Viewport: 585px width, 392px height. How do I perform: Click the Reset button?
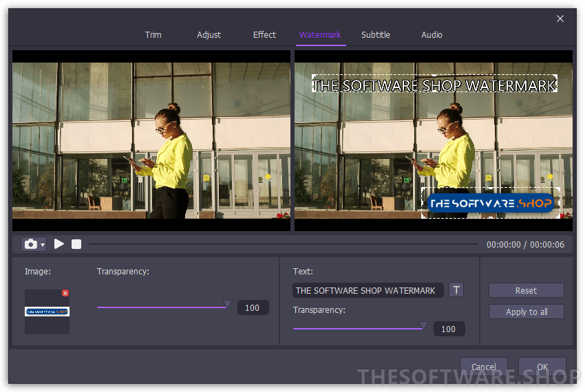[x=526, y=290]
